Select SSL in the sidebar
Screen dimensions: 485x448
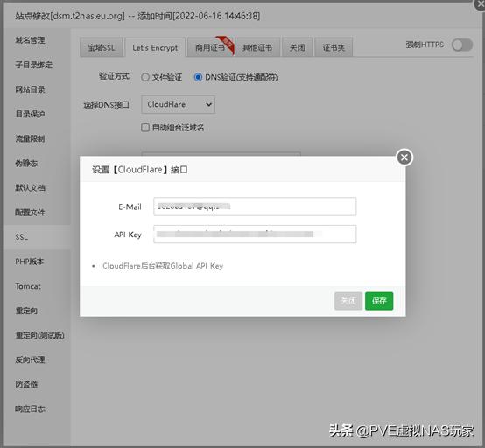click(x=37, y=237)
